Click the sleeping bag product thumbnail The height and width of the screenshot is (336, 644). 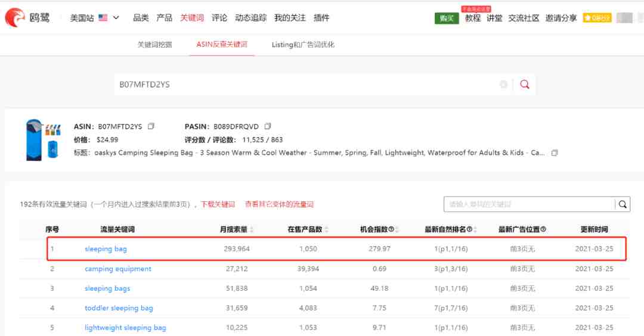click(x=43, y=139)
